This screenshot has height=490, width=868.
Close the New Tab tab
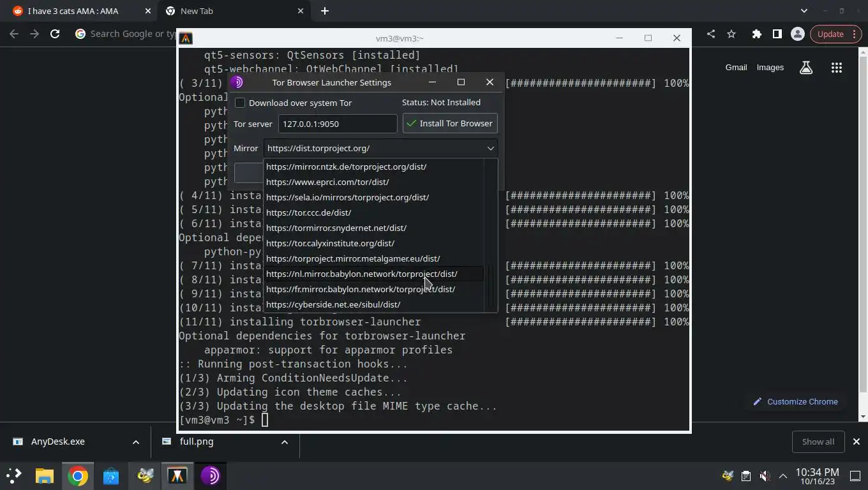[301, 11]
